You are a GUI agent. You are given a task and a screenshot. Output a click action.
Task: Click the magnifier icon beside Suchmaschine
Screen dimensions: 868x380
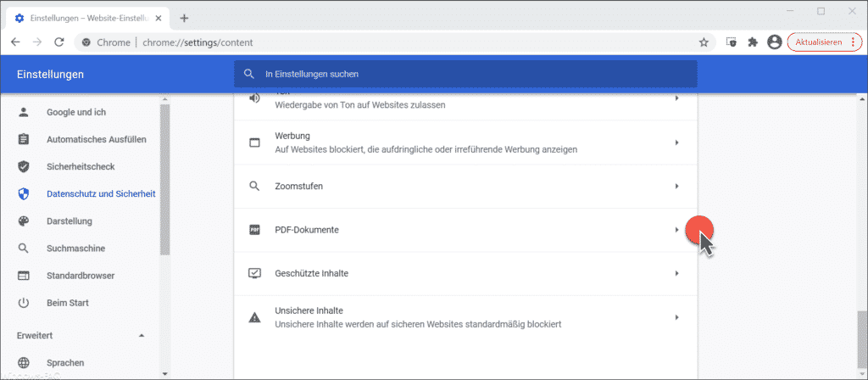[x=23, y=249]
